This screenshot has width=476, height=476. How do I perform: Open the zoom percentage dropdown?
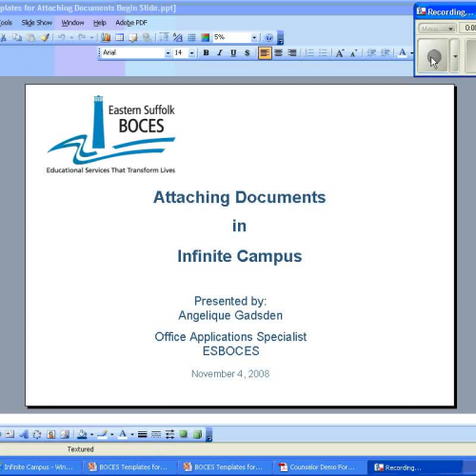tap(254, 38)
